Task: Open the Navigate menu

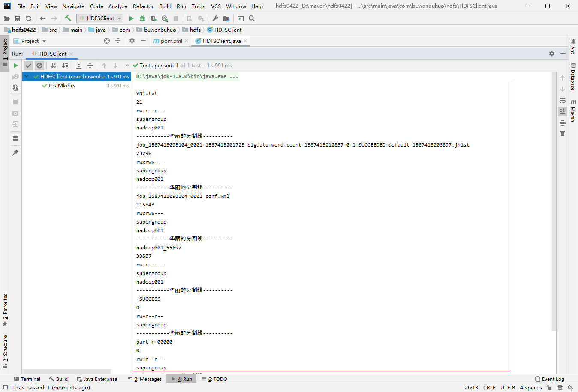Action: [73, 6]
